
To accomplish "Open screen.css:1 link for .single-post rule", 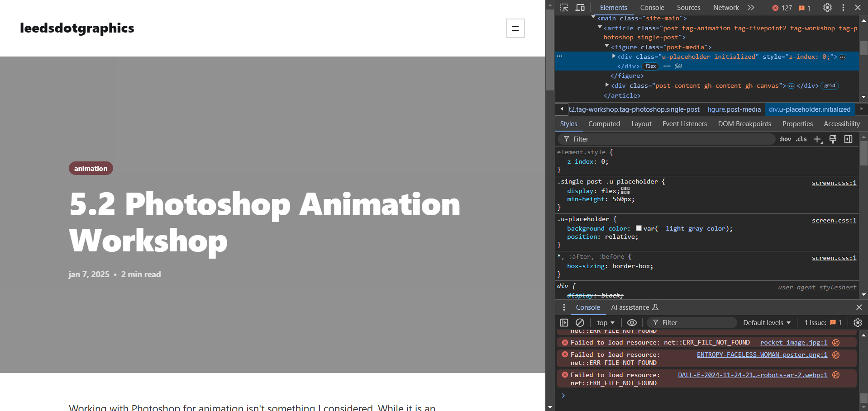I will [x=834, y=183].
